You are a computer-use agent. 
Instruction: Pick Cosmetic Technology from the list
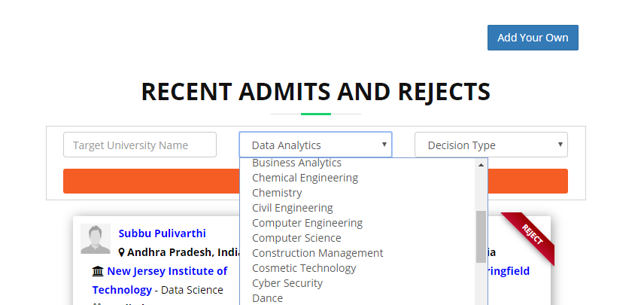click(x=304, y=268)
